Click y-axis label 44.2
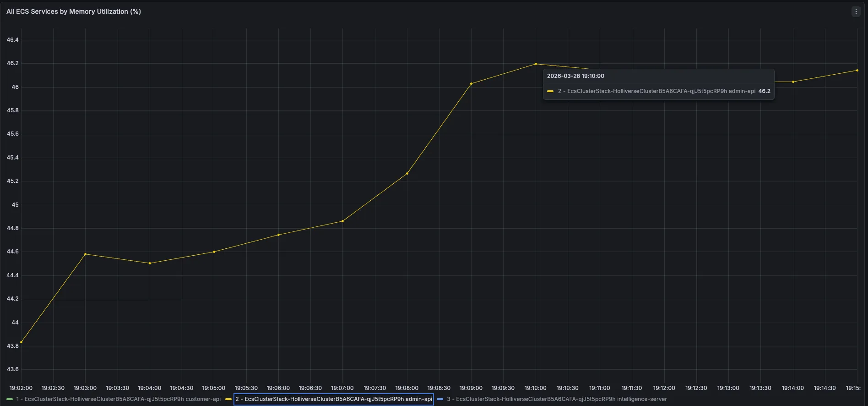The image size is (868, 406). pos(12,299)
